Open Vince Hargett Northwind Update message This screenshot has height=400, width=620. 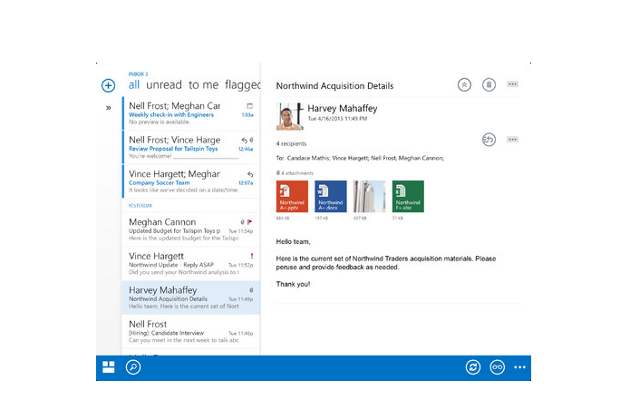(x=191, y=263)
